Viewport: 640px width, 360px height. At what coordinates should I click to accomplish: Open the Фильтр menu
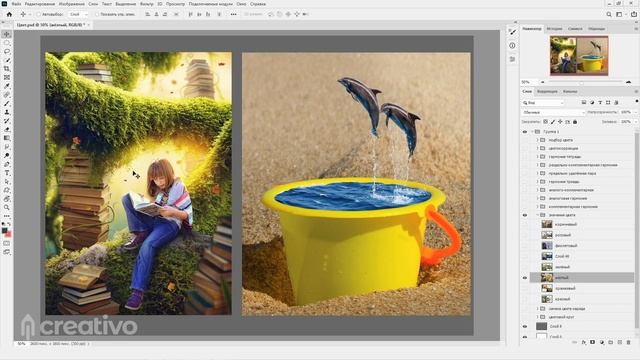point(146,4)
